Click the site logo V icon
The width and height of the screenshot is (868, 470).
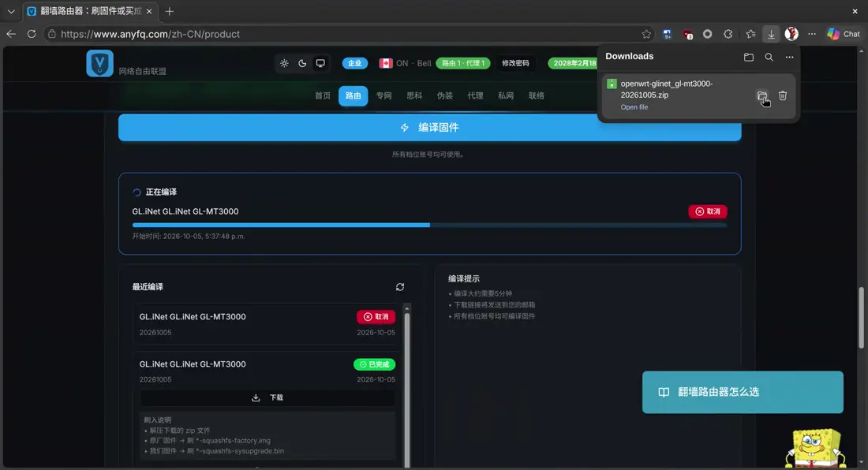pos(99,63)
